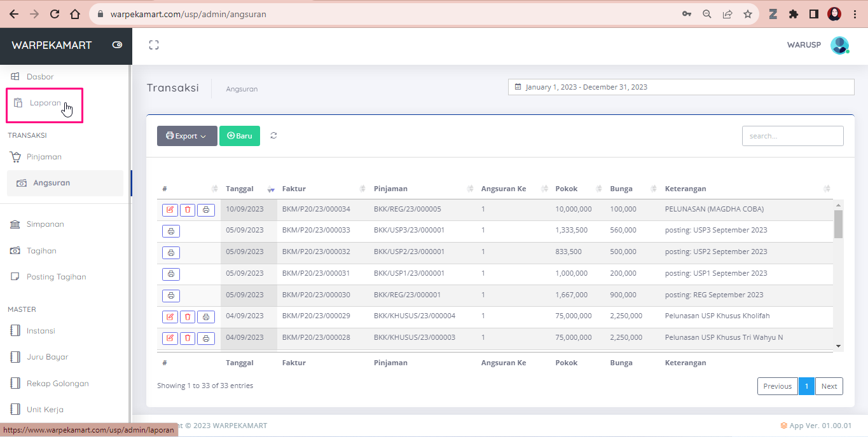Sort table by Pokok column
The image size is (868, 437).
(x=577, y=189)
